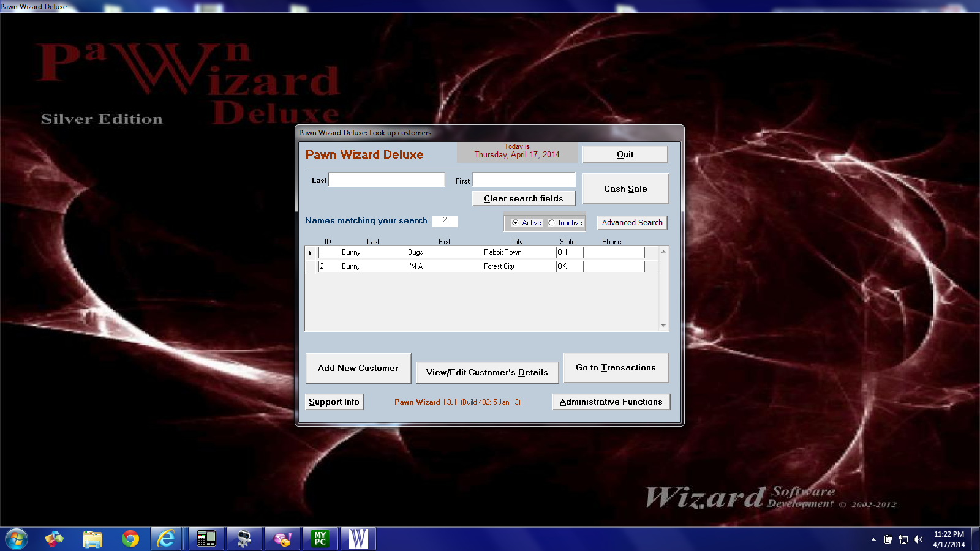Click the Advanced Search button

631,223
